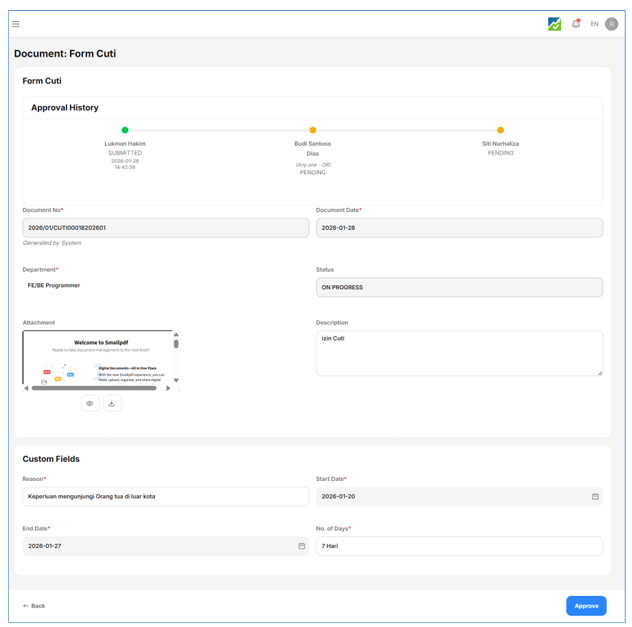The width and height of the screenshot is (632, 627).
Task: Switch language via the EN selector
Action: tap(594, 24)
